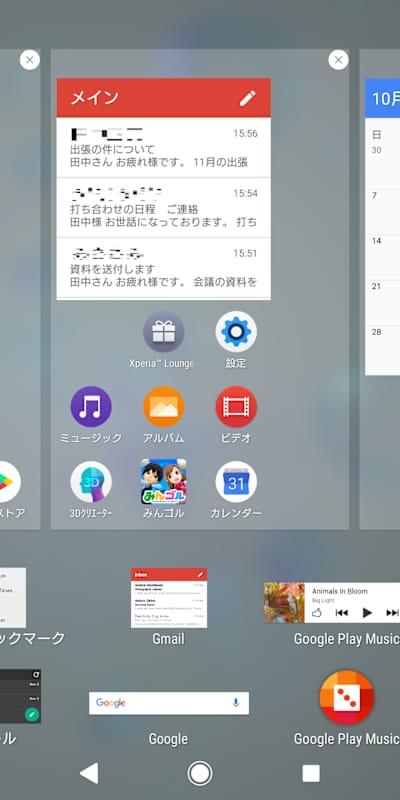Tap the Android home navigation button

click(x=199, y=773)
